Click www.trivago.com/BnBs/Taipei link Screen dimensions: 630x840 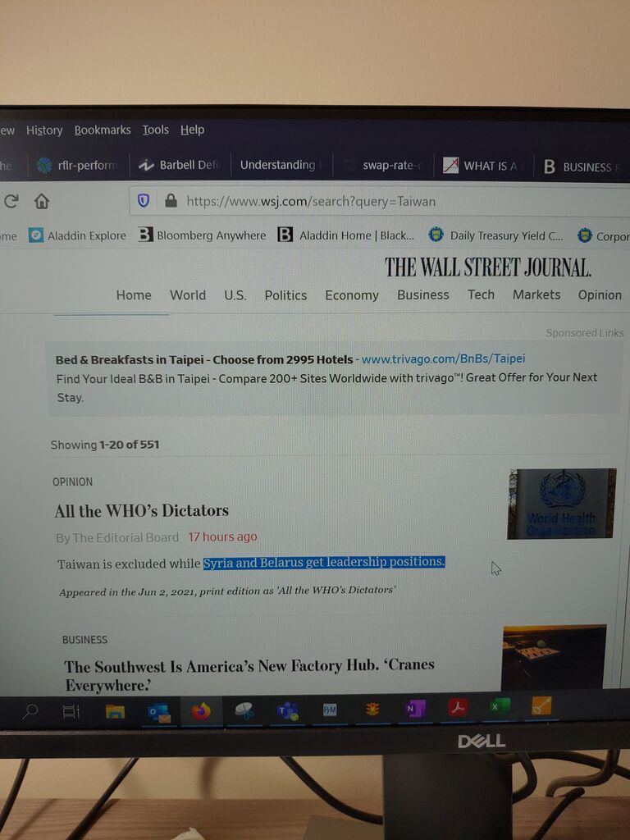pos(443,358)
